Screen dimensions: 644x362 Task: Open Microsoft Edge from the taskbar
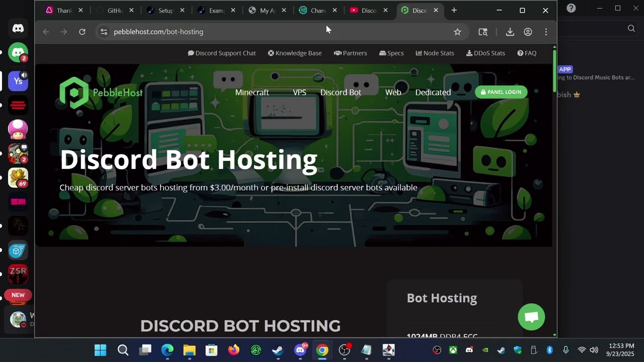click(x=167, y=350)
